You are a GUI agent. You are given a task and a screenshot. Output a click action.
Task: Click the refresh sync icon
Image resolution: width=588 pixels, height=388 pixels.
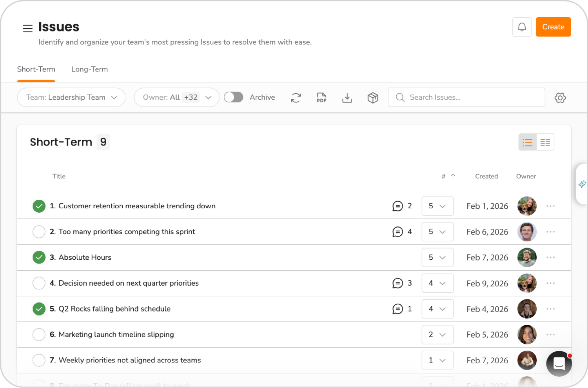[x=296, y=98]
